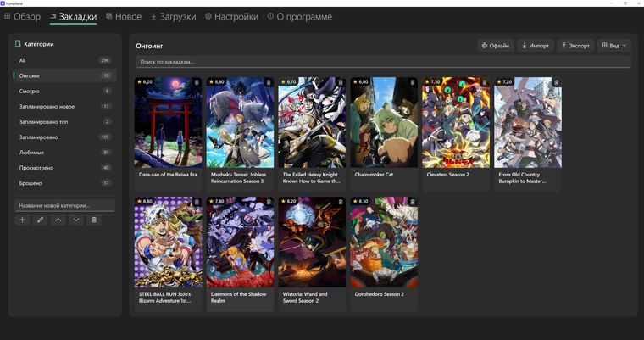Image resolution: width=644 pixels, height=340 pixels.
Task: Go to the Загрузки tab
Action: pyautogui.click(x=174, y=17)
